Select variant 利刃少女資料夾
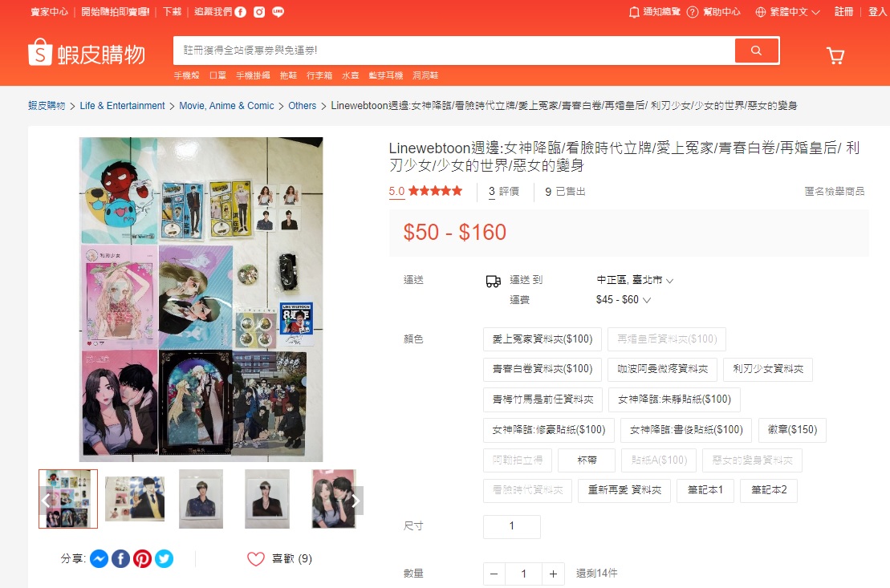Image resolution: width=890 pixels, height=588 pixels. point(768,369)
